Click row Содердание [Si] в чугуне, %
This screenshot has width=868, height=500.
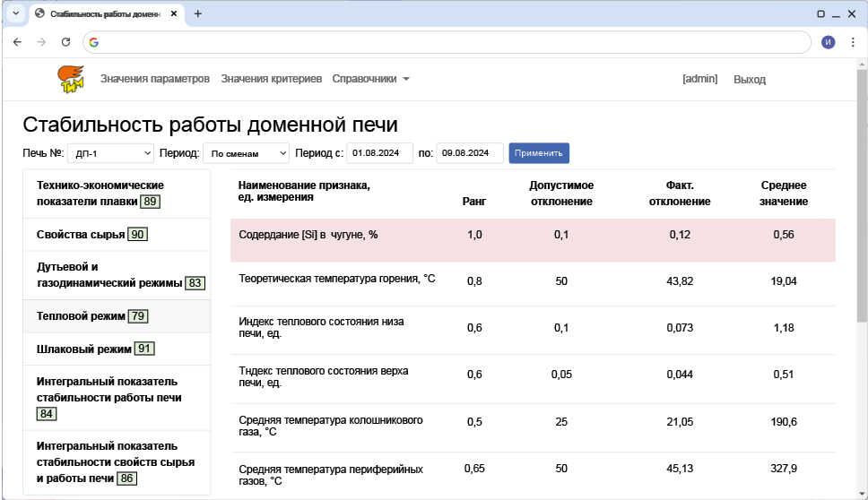pos(534,240)
